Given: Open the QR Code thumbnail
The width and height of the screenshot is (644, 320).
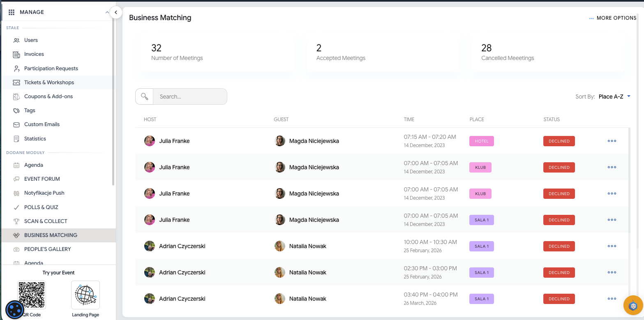Looking at the screenshot, I should tap(32, 295).
